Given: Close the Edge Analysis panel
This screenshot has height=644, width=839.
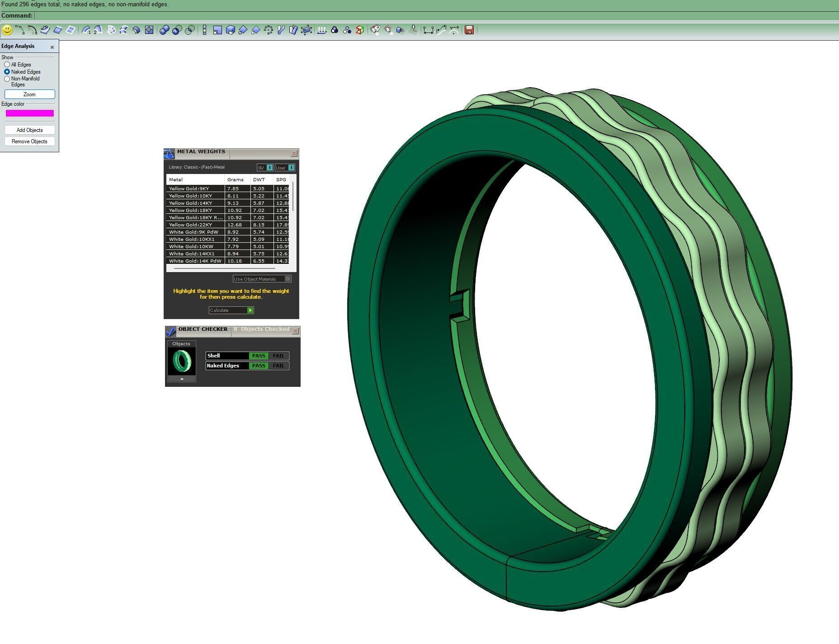Looking at the screenshot, I should click(x=52, y=47).
